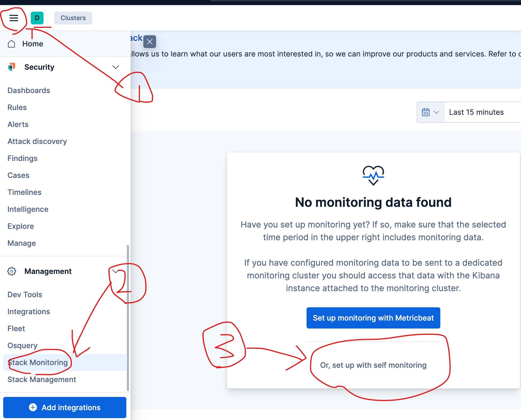Click the No monitoring data found heading
Viewport: 521px width, 420px height.
click(373, 202)
